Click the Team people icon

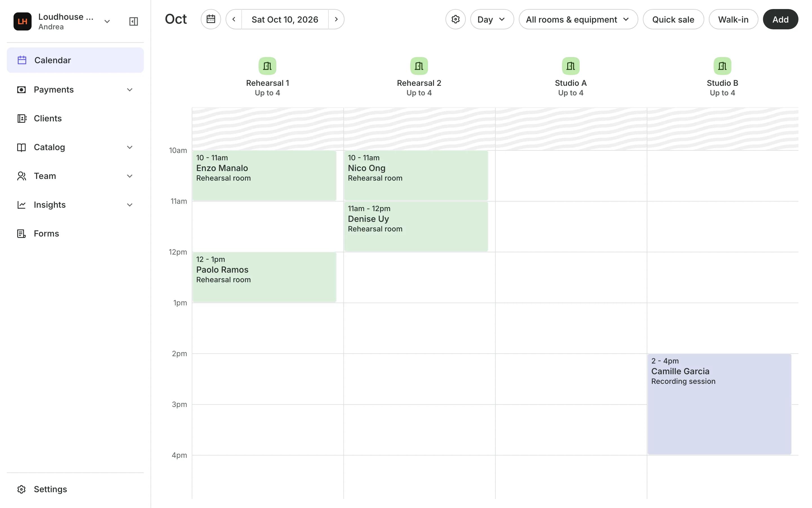point(21,176)
